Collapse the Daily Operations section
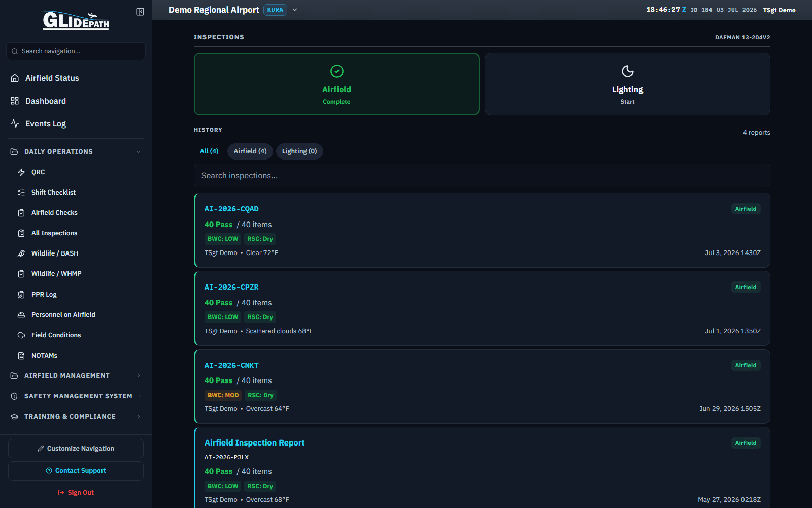The width and height of the screenshot is (812, 508). [139, 152]
